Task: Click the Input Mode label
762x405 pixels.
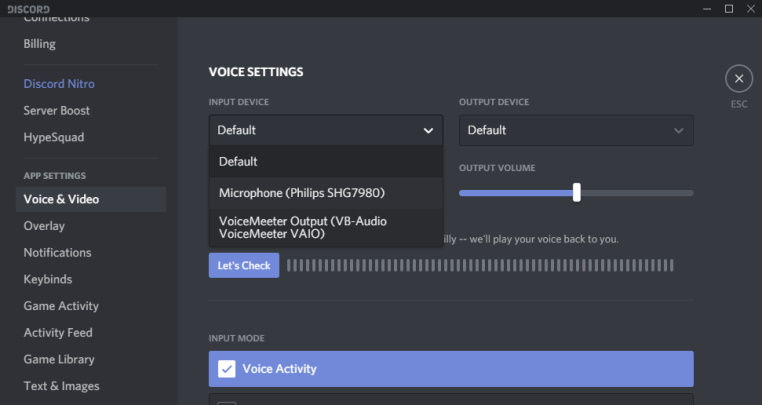Action: [x=237, y=338]
